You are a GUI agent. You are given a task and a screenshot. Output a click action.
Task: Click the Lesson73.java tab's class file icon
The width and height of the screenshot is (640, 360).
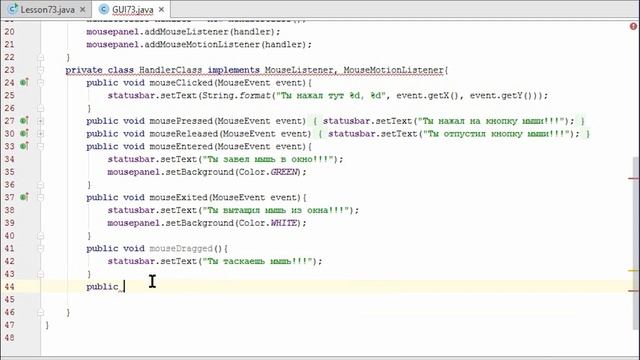click(x=13, y=9)
